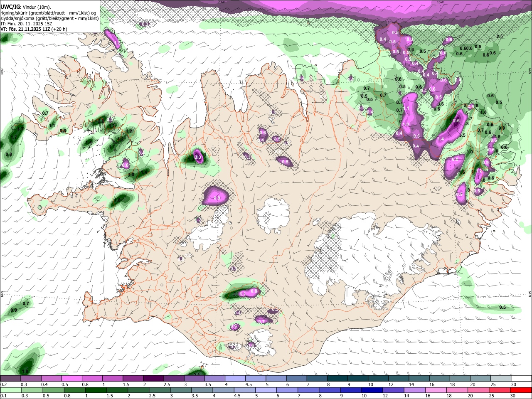Click the valid time 'VT: Fös. 21.11.2025 11Z'
The image size is (532, 399).
25,29
